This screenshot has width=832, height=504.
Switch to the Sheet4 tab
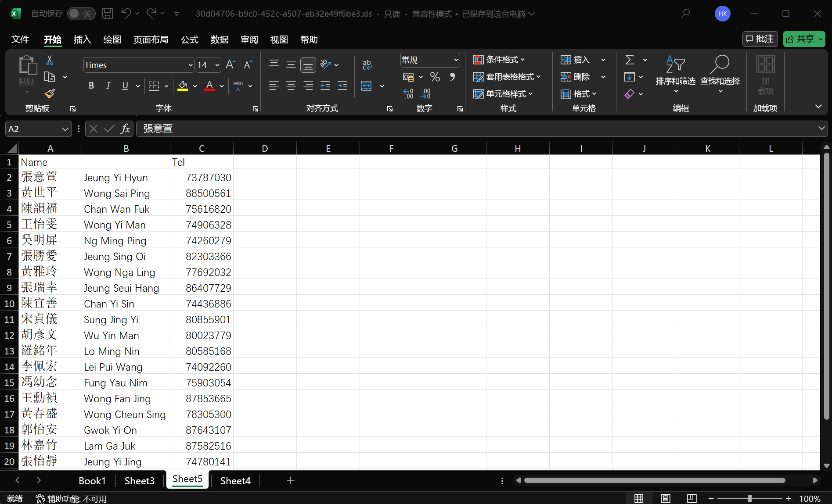tap(235, 481)
